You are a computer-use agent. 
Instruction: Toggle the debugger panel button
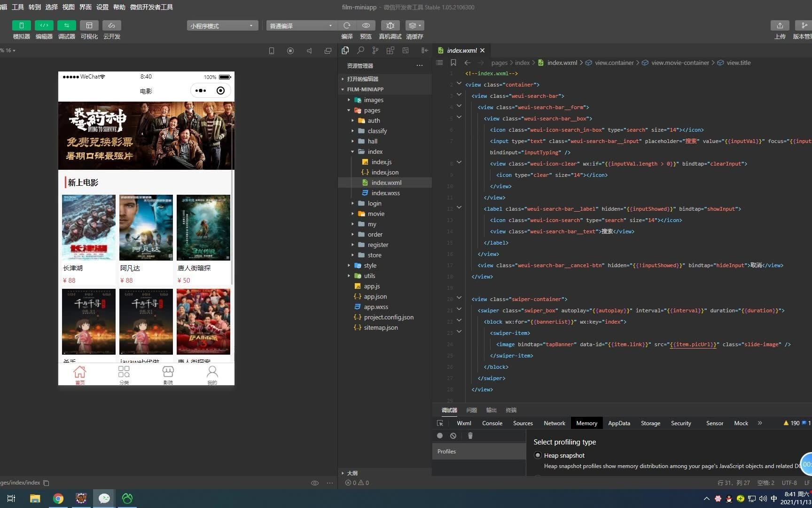point(66,25)
